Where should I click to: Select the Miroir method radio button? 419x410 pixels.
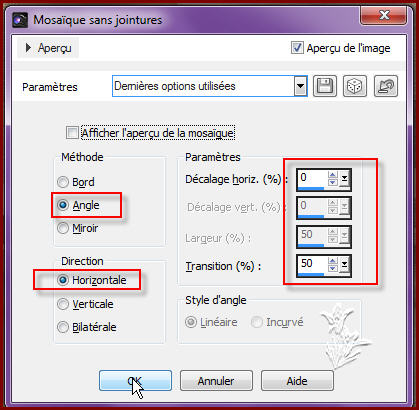tap(63, 228)
